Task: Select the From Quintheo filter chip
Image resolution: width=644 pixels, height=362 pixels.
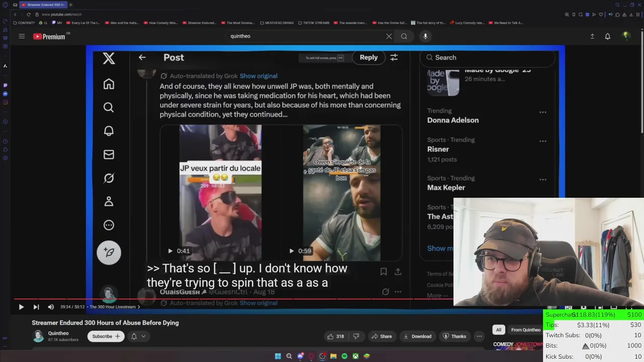Action: point(526,330)
